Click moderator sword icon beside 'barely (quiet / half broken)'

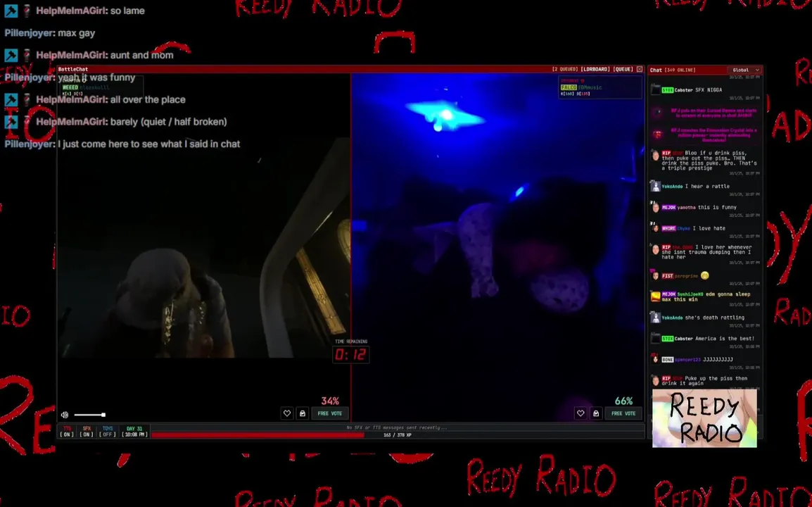(x=11, y=121)
